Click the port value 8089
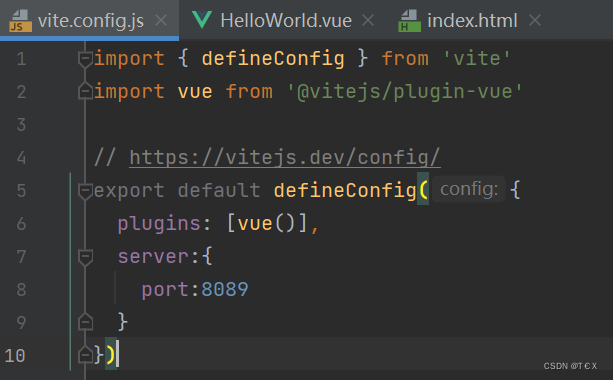Image resolution: width=613 pixels, height=380 pixels. (225, 290)
